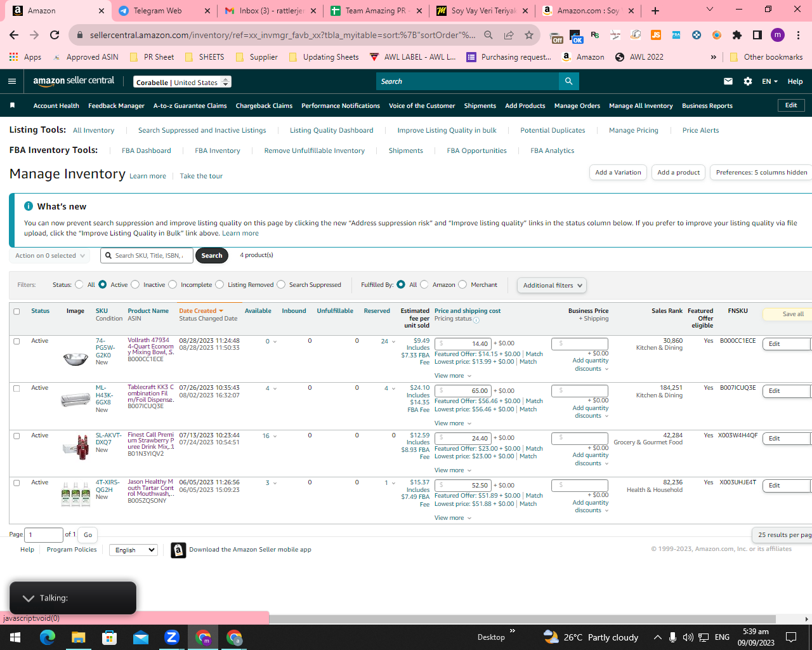Open the Corabelle United States account switcher

(183, 82)
